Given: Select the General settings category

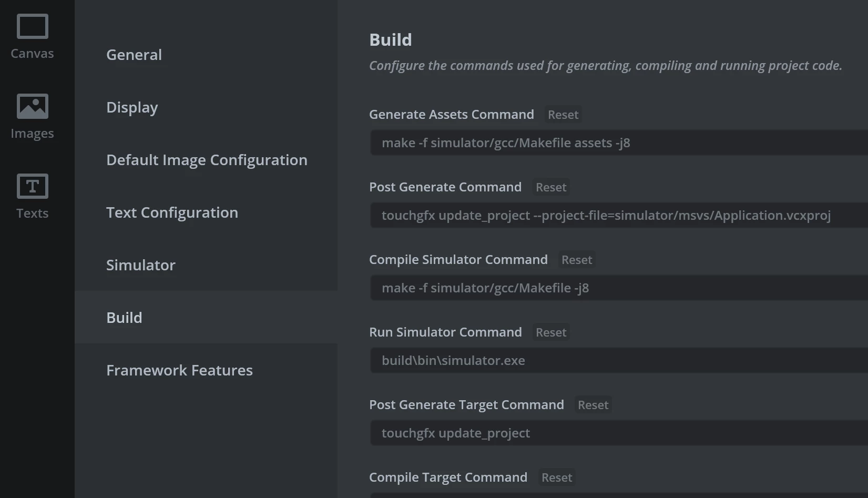Looking at the screenshot, I should (x=206, y=54).
